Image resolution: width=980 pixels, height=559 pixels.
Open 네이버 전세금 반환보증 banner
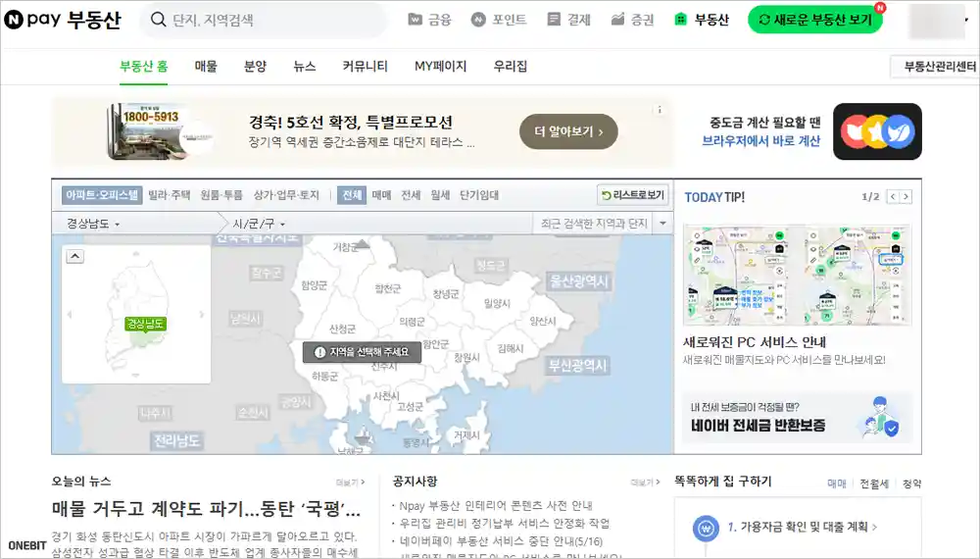[x=797, y=418]
